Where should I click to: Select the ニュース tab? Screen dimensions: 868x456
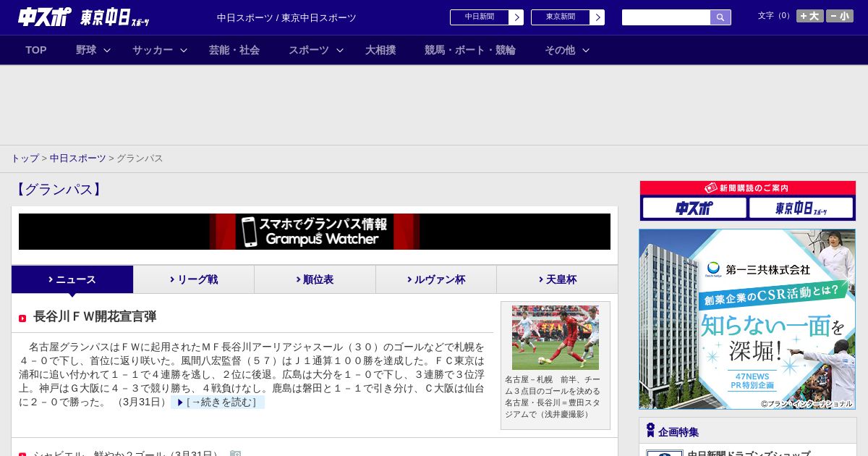point(72,279)
